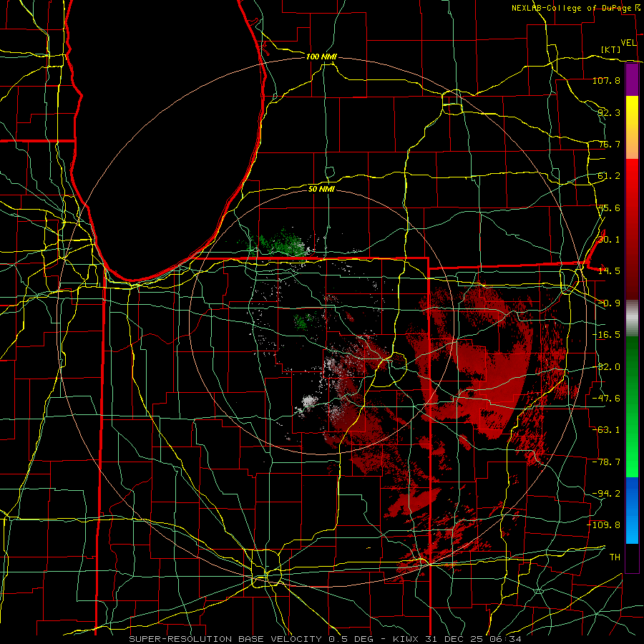Select the -78.7 scale value
This screenshot has height=644, width=644.
606,462
